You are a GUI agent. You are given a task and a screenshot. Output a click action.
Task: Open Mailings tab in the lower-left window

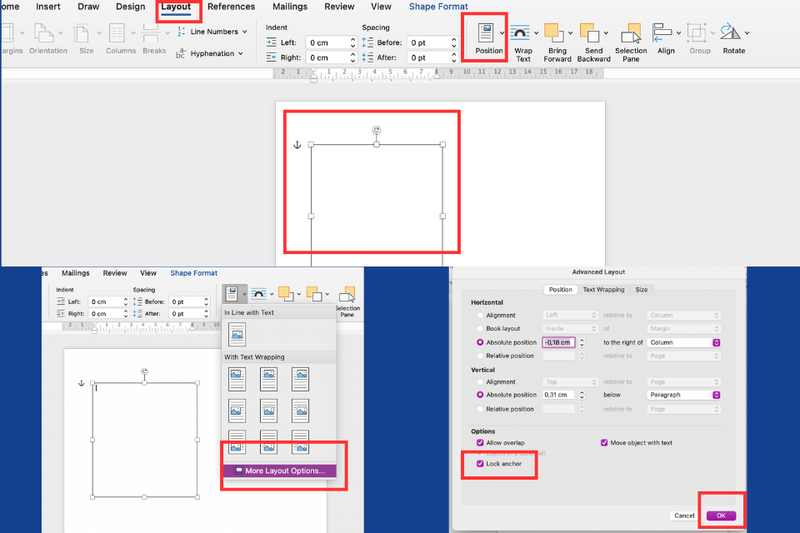[76, 273]
